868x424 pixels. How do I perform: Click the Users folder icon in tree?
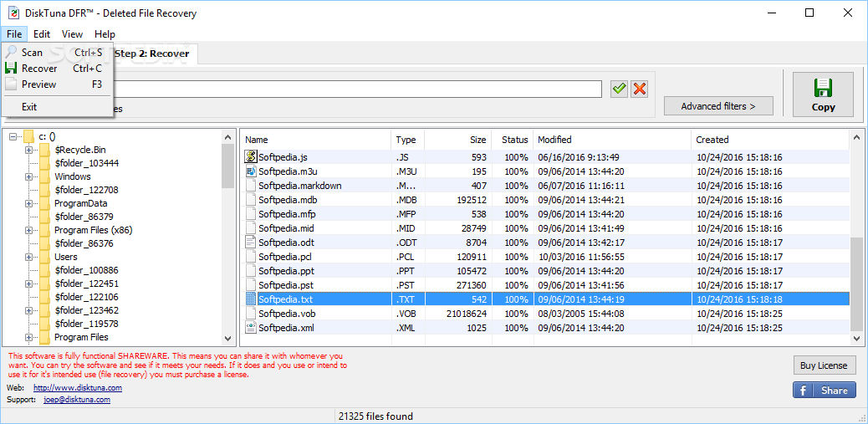pyautogui.click(x=45, y=258)
